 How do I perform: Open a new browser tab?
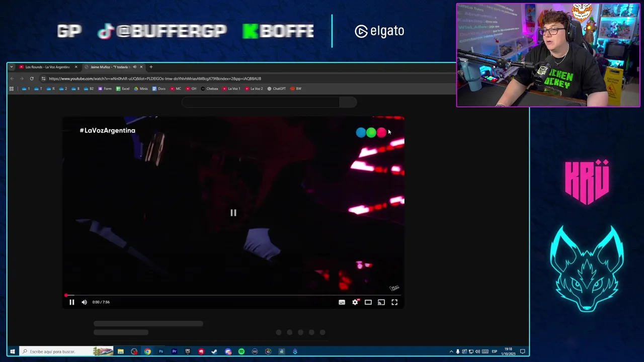click(x=151, y=67)
